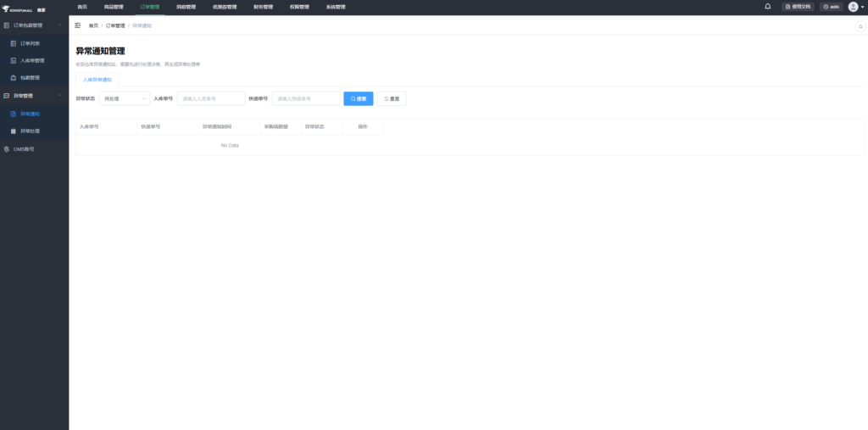Screen dimensions: 868x430
Task: Select the 入库异常通知 tab
Action: click(x=97, y=79)
